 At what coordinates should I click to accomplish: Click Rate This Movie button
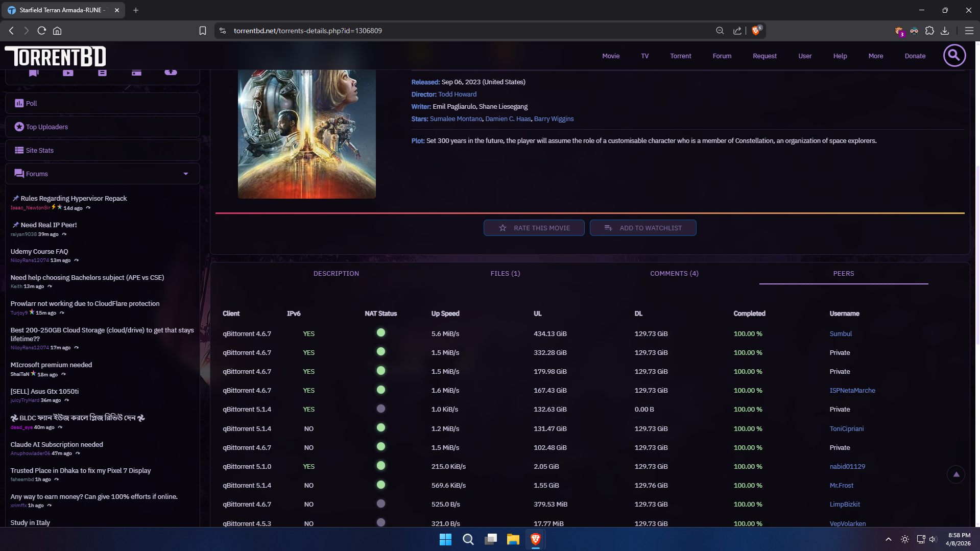[534, 228]
